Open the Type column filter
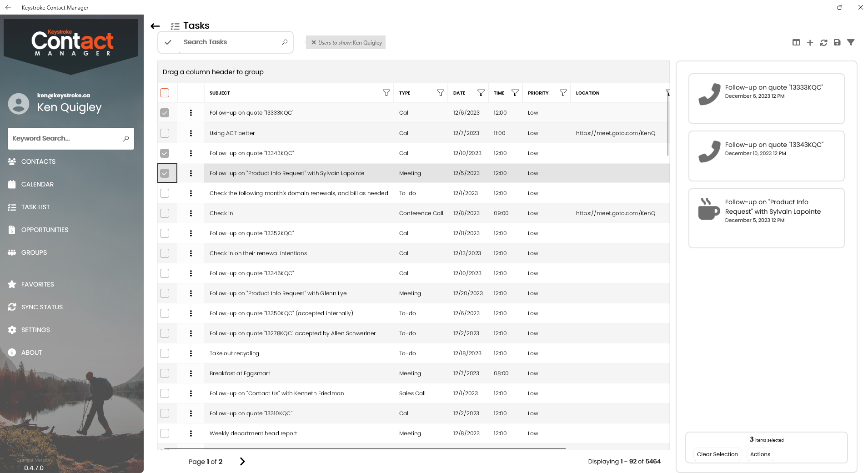The height and width of the screenshot is (473, 868). pos(440,93)
